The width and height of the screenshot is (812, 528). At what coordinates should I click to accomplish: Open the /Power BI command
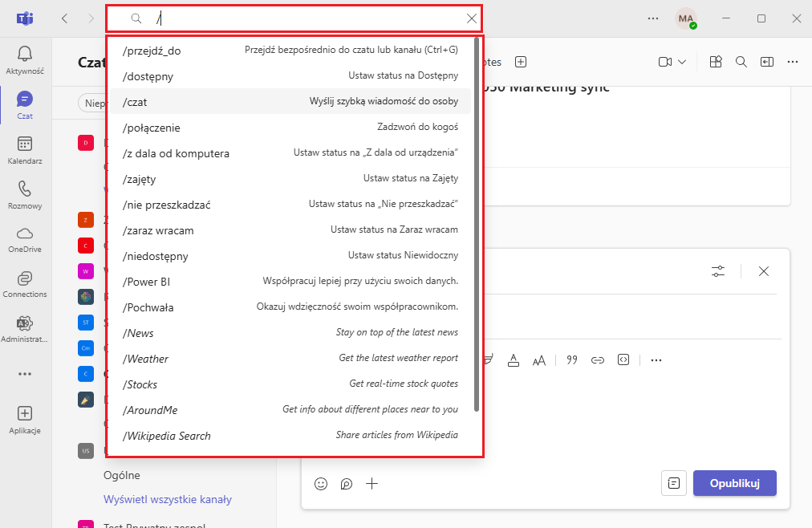[x=290, y=282]
